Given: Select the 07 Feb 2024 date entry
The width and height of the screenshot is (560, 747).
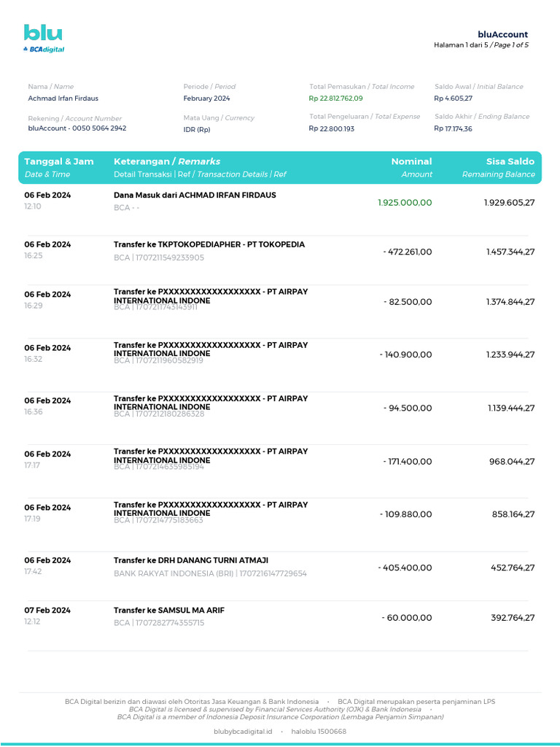Looking at the screenshot, I should pos(47,611).
